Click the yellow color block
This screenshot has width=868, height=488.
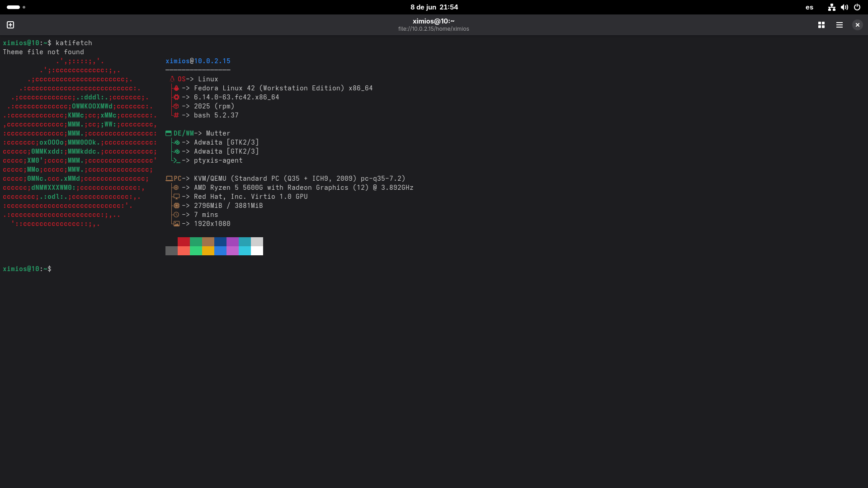point(208,251)
